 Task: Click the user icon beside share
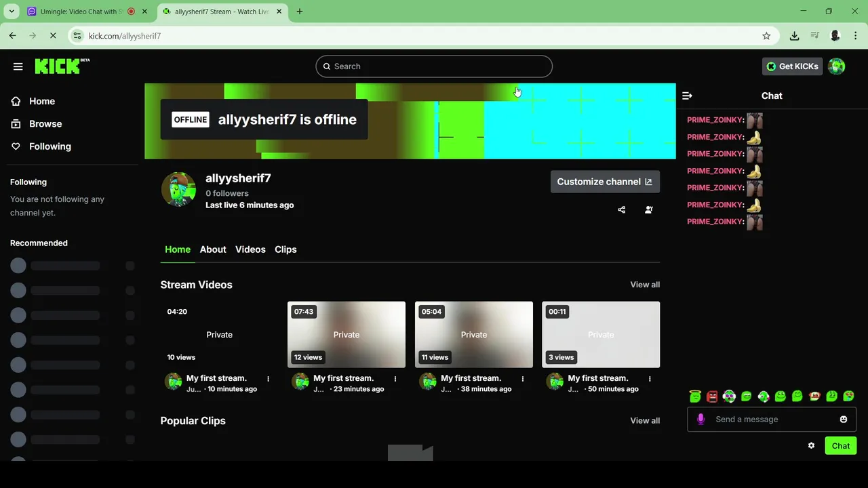649,210
